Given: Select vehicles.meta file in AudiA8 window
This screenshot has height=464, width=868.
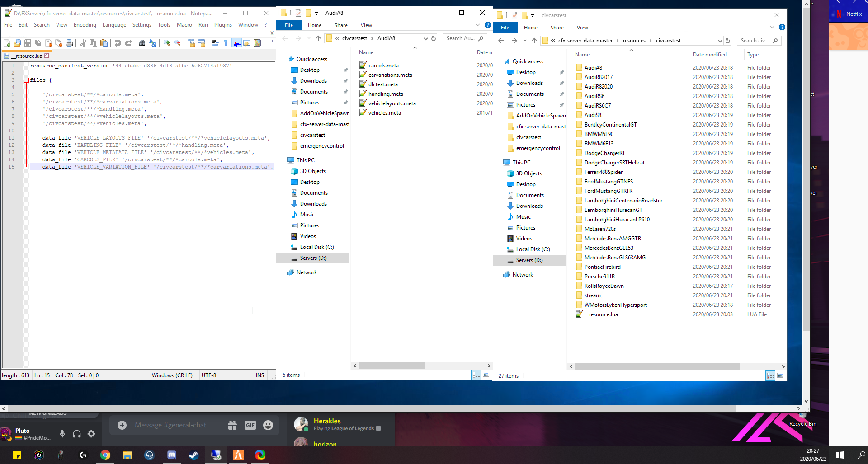Looking at the screenshot, I should tap(384, 113).
